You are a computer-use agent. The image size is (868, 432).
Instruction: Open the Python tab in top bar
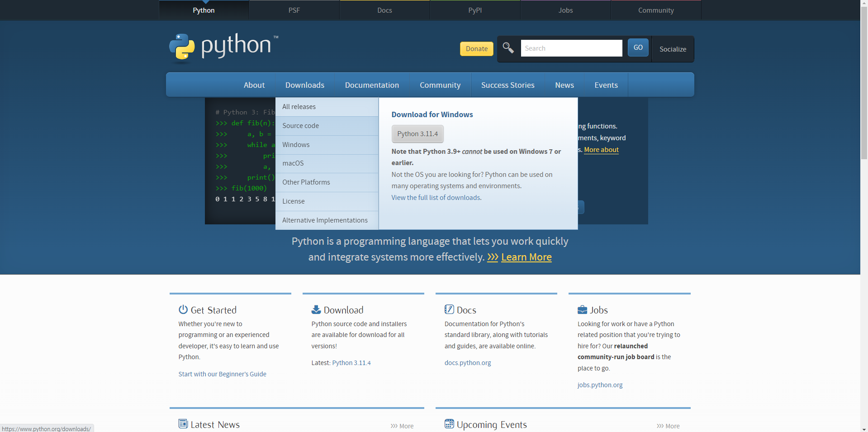[204, 10]
